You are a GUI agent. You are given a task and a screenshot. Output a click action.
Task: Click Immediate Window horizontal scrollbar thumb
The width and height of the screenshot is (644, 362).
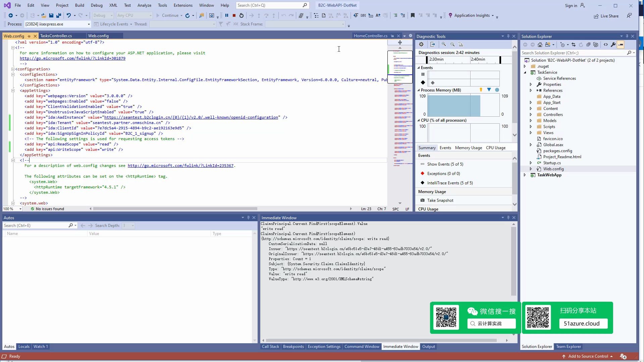381,341
